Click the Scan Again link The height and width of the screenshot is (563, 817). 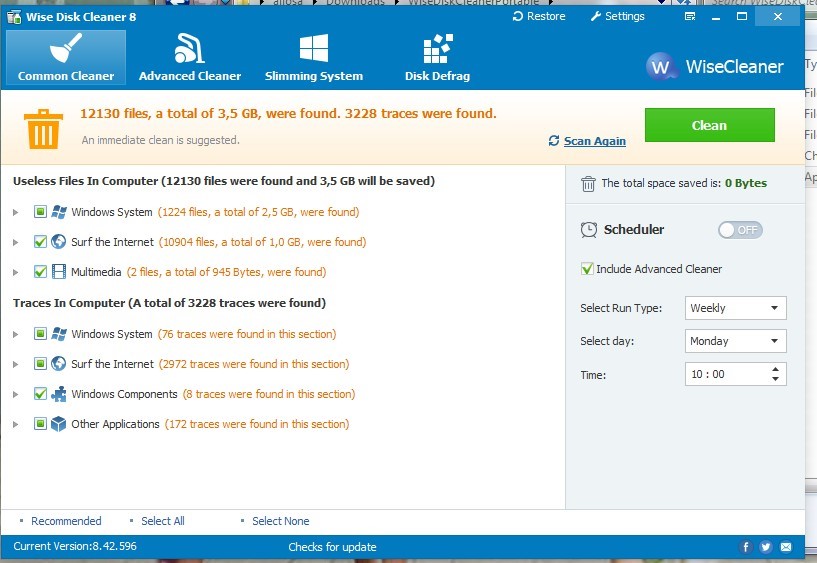click(594, 141)
